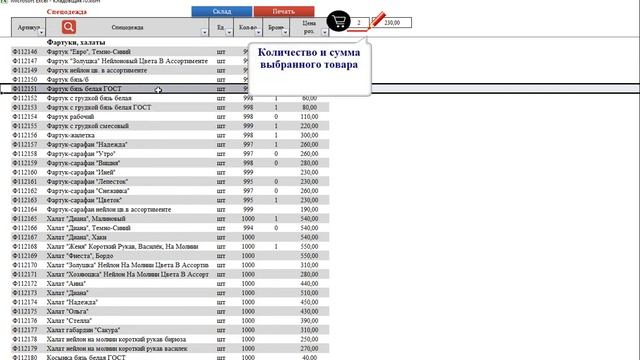
Task: Select article cell Ф112147
Action: [x=24, y=61]
